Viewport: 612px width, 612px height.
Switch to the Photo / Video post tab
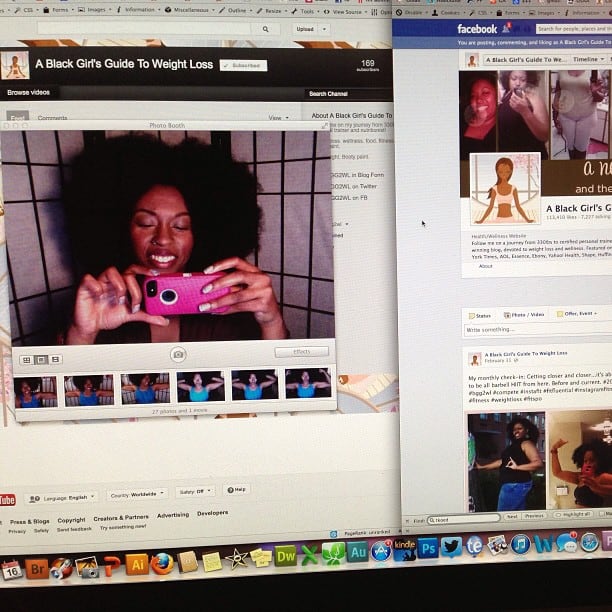522,314
